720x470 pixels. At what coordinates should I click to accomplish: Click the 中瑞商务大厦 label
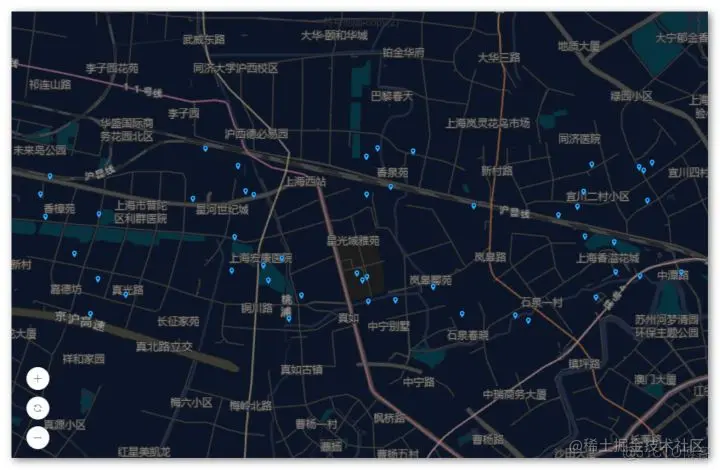point(515,394)
